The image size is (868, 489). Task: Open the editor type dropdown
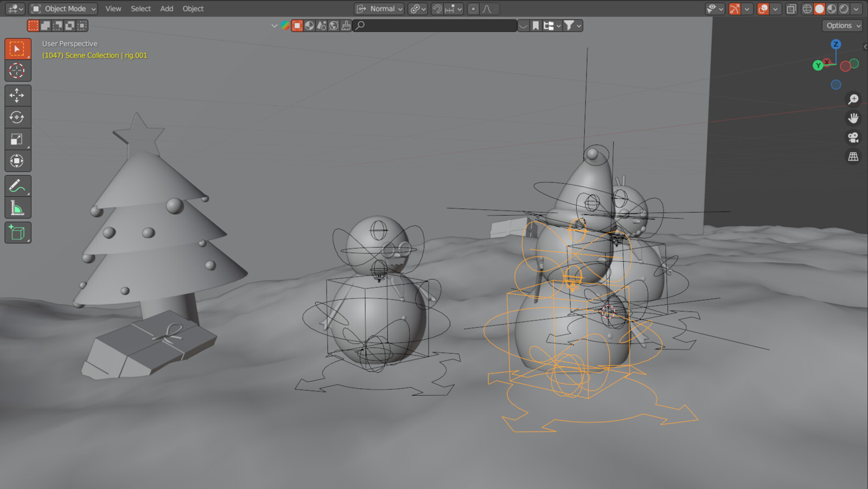(15, 9)
